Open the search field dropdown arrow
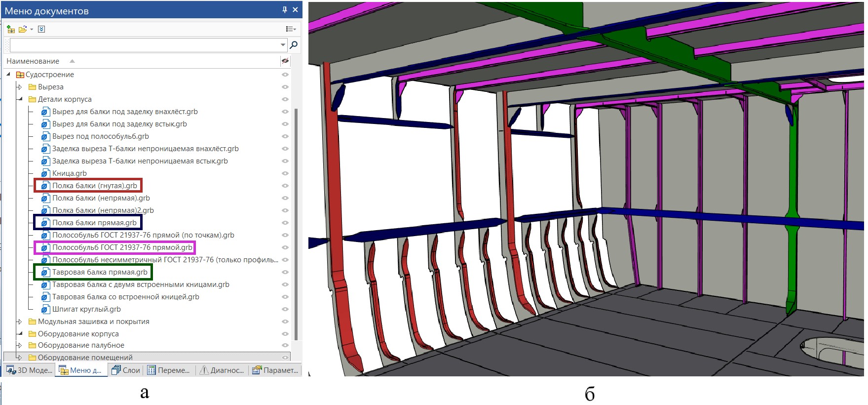Image resolution: width=868 pixels, height=405 pixels. pyautogui.click(x=283, y=45)
